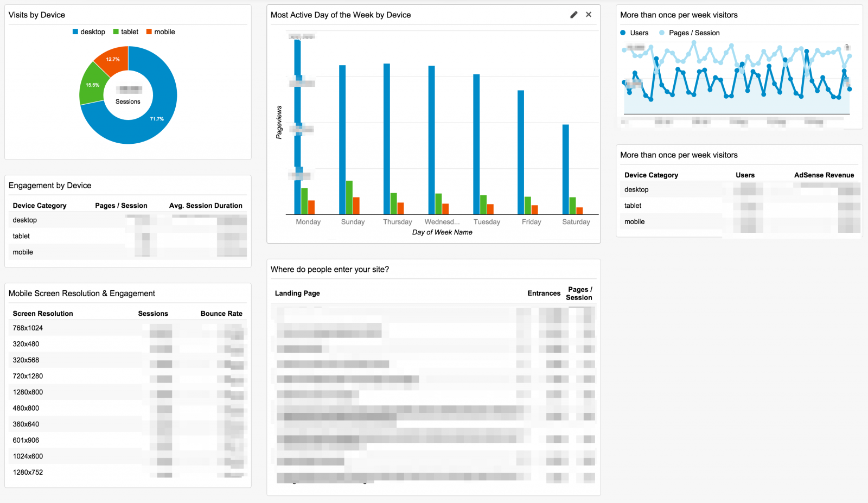Select the 768x1024 screen resolution row
This screenshot has width=868, height=503.
tap(128, 328)
